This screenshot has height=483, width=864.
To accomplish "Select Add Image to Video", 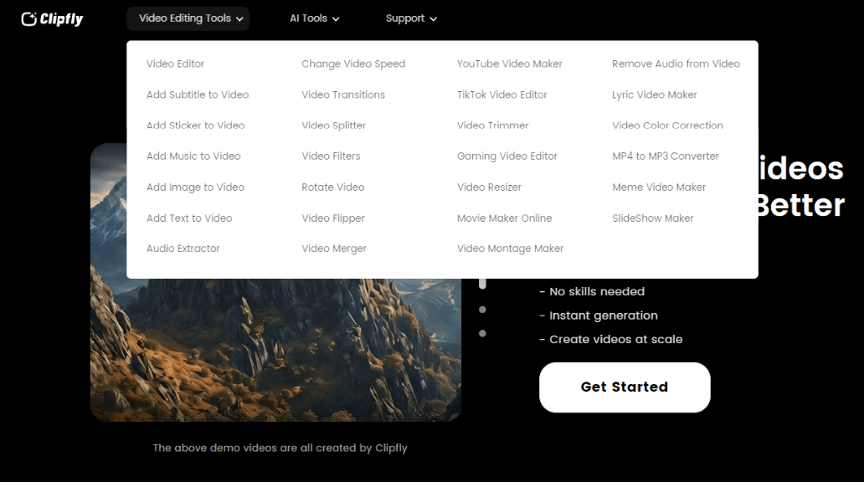I will [x=195, y=187].
